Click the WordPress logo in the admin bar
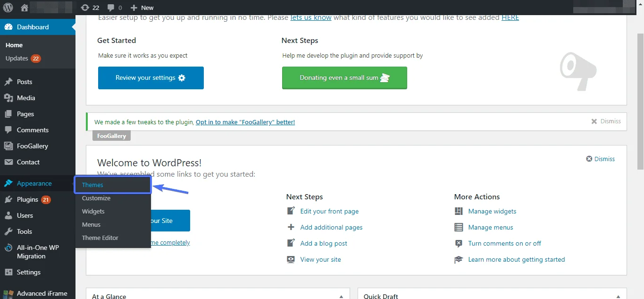 (8, 7)
